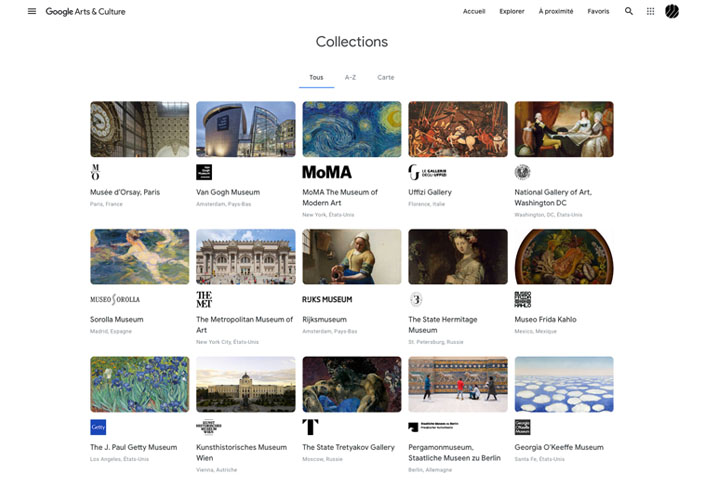The height and width of the screenshot is (482, 709).
Task: Click the Orsay clock hall thumbnail
Action: [140, 129]
